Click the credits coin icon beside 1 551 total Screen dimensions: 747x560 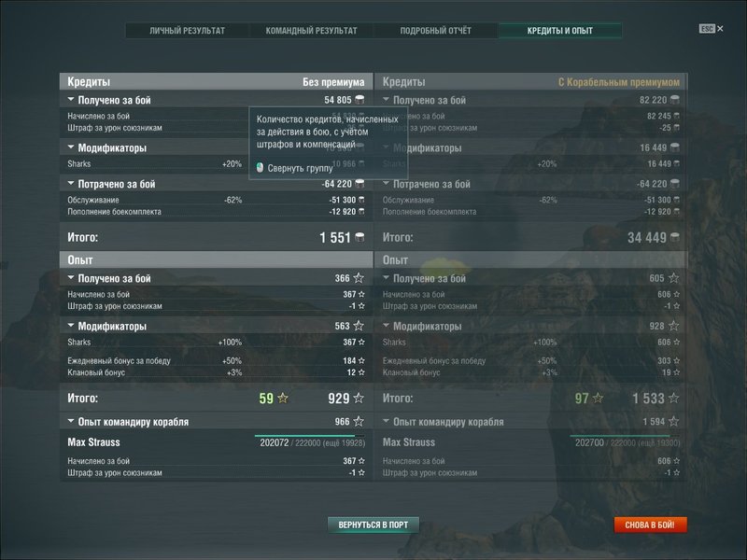[x=359, y=237]
